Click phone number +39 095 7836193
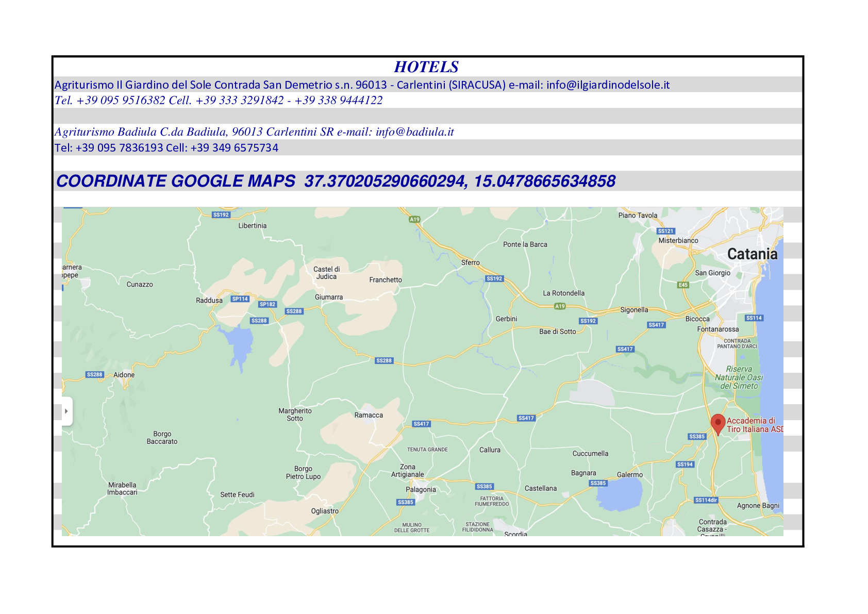868x614 pixels. pyautogui.click(x=120, y=148)
